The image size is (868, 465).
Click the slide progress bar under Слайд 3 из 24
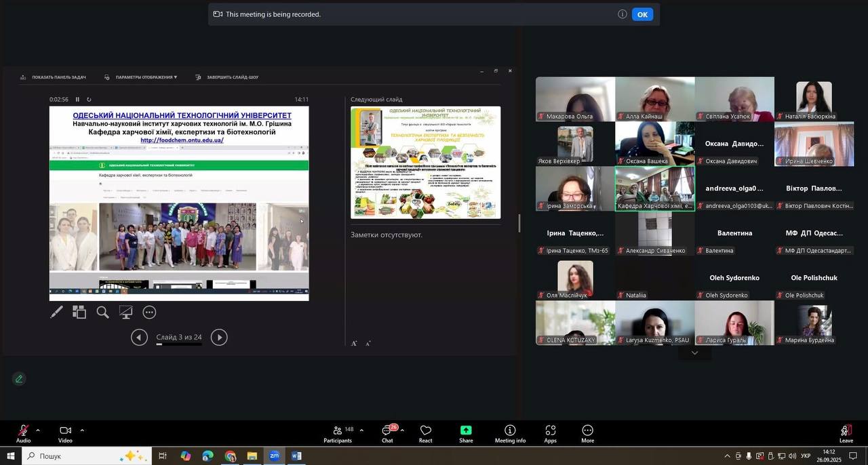point(179,344)
